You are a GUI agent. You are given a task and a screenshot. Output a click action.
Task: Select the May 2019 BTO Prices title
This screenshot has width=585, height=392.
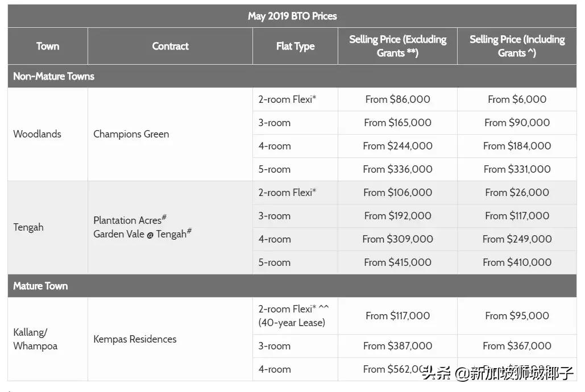tap(292, 16)
